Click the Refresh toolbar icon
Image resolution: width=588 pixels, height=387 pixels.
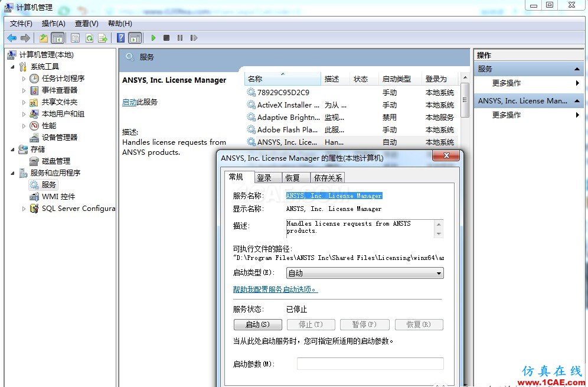point(89,38)
